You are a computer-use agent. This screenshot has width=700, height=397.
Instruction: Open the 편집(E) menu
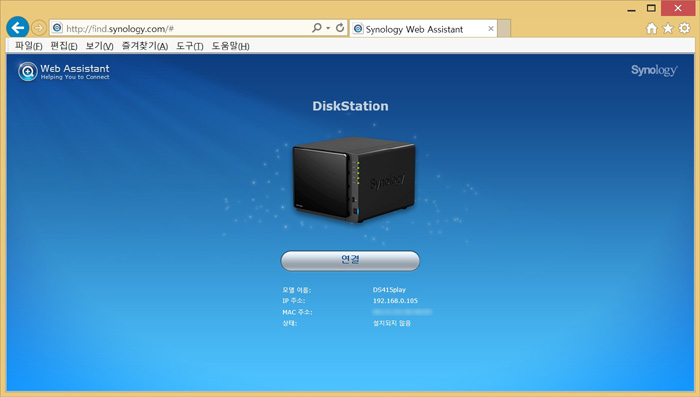coord(64,46)
